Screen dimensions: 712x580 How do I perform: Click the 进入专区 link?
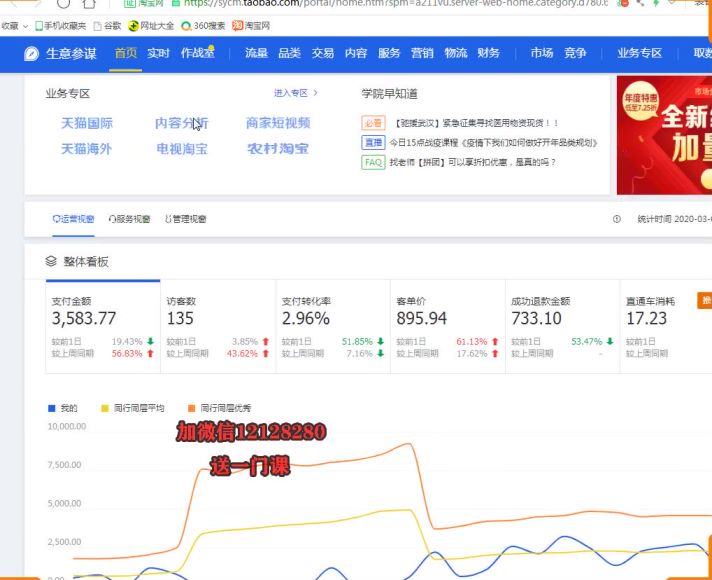tap(296, 93)
